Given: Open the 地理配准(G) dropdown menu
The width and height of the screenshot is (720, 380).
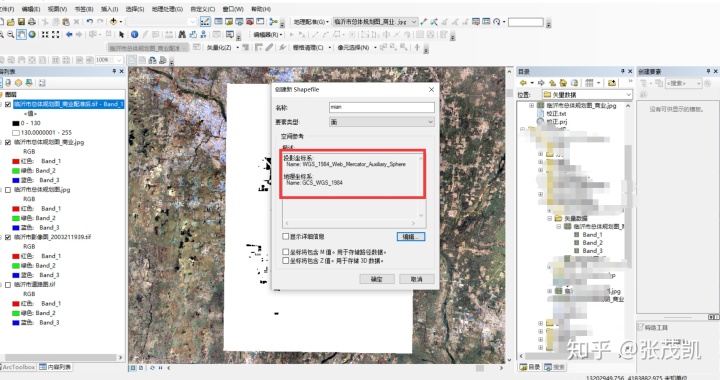Looking at the screenshot, I should (x=311, y=22).
